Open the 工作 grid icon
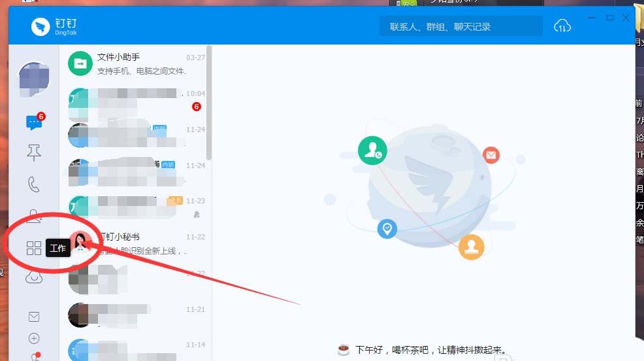The height and width of the screenshot is (361, 644). 33,248
